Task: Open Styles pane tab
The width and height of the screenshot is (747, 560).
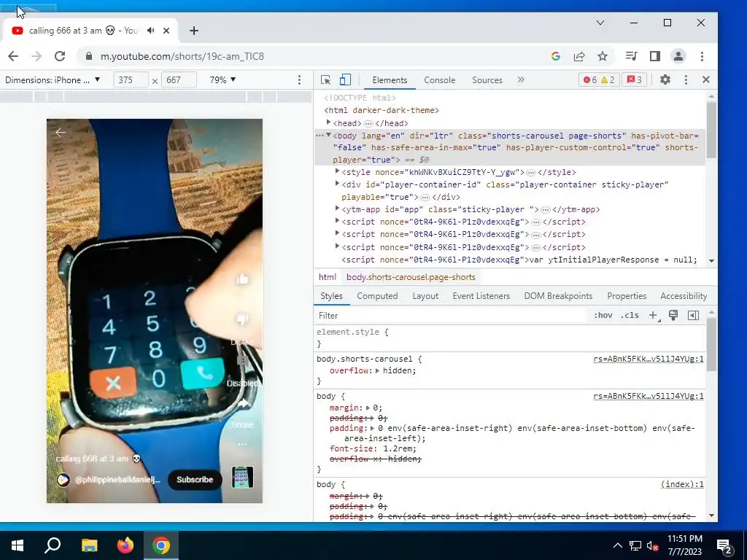Action: (332, 296)
